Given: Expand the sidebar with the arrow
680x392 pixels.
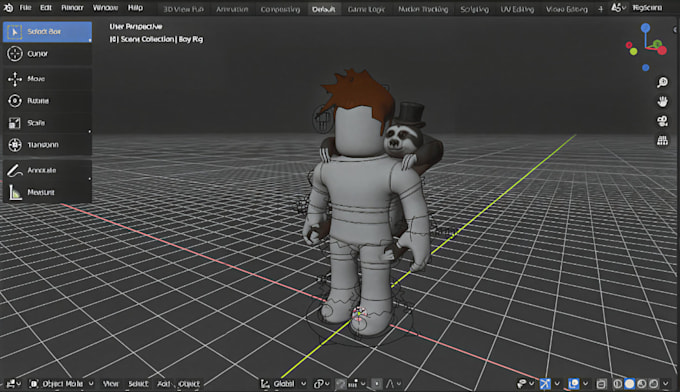Looking at the screenshot, I should tap(675, 29).
